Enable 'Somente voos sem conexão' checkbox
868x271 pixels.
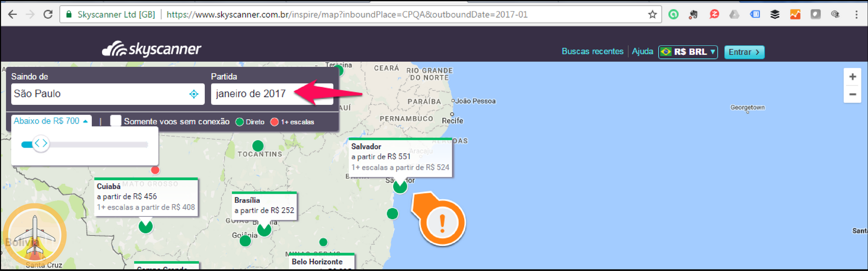point(116,121)
